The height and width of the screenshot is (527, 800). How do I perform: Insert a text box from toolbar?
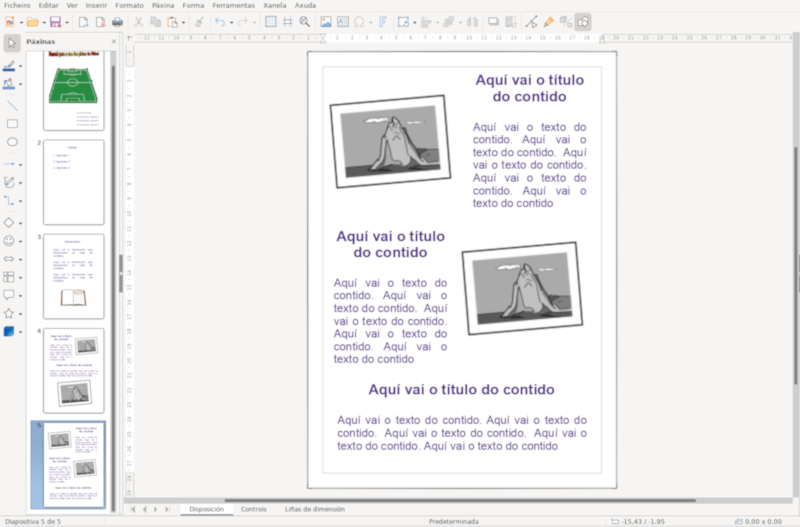tap(343, 21)
